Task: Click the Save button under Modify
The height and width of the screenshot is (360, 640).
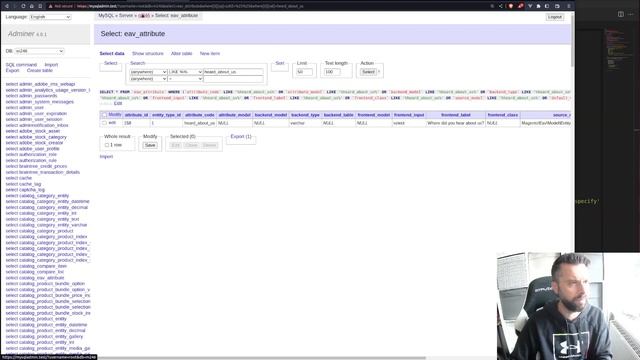Action: [x=150, y=145]
